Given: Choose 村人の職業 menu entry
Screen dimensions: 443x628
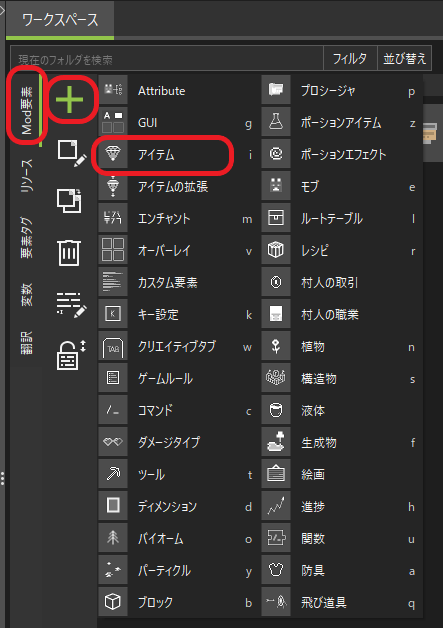Looking at the screenshot, I should click(x=341, y=314).
